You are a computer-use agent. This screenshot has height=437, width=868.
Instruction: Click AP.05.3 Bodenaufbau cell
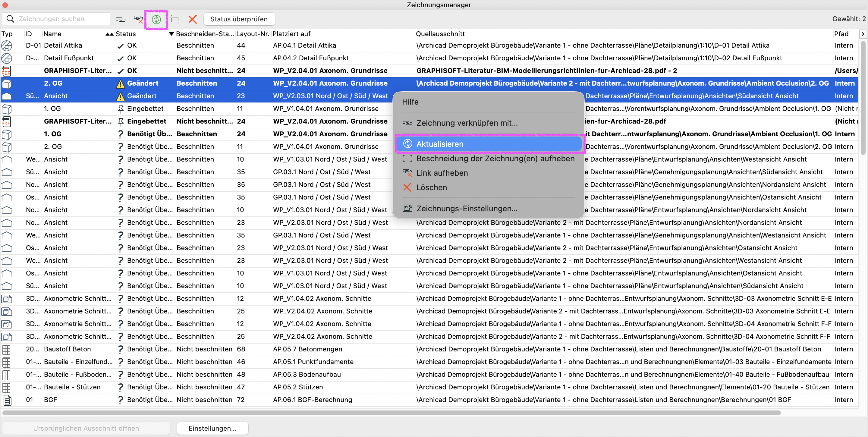click(x=307, y=375)
